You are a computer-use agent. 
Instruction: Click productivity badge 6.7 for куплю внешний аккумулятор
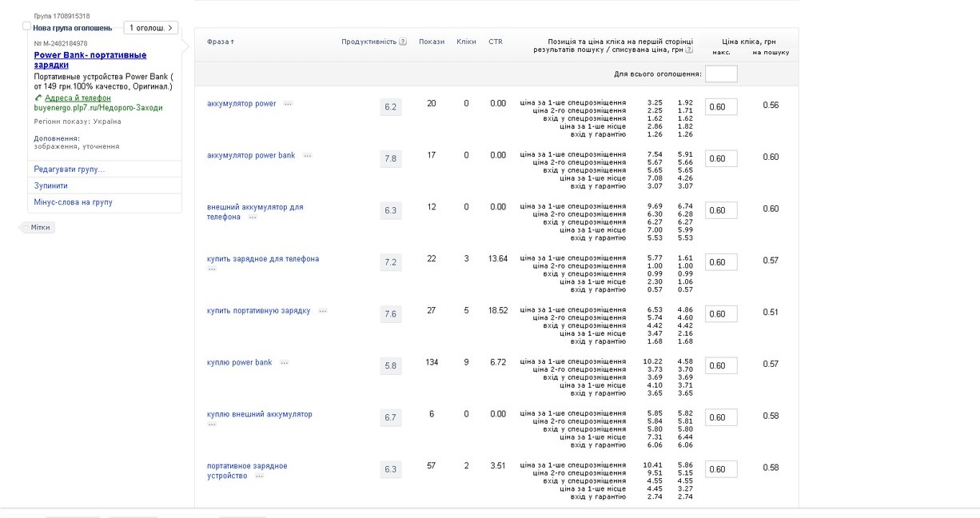(x=390, y=417)
